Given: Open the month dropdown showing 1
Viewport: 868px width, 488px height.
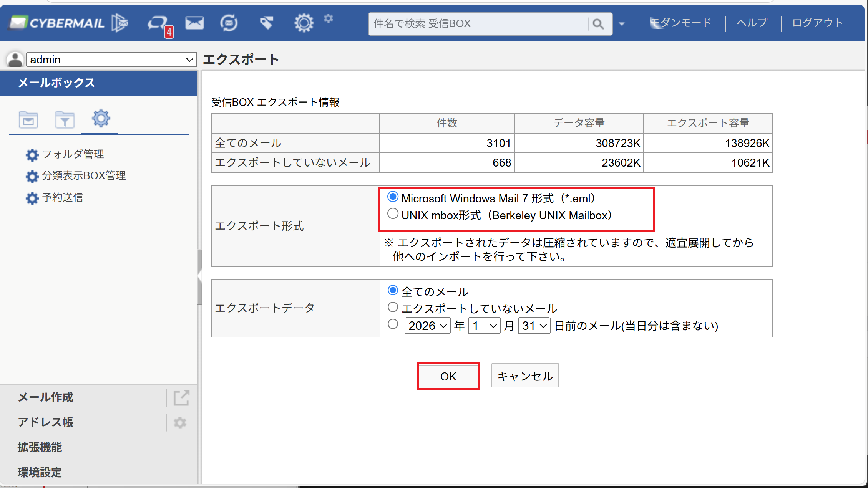Looking at the screenshot, I should pyautogui.click(x=484, y=326).
